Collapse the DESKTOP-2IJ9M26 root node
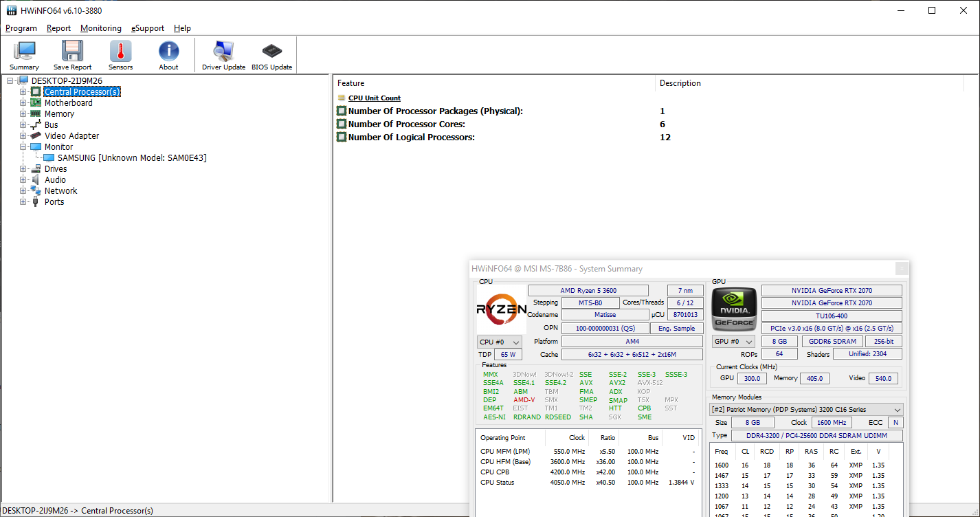980x517 pixels. click(10, 80)
